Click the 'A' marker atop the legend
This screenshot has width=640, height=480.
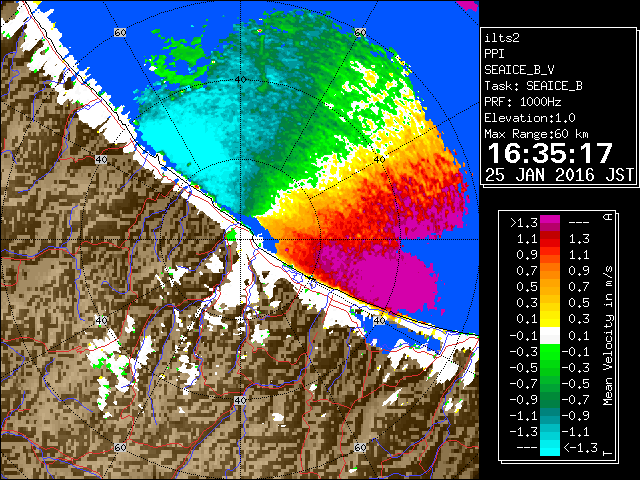[608, 217]
